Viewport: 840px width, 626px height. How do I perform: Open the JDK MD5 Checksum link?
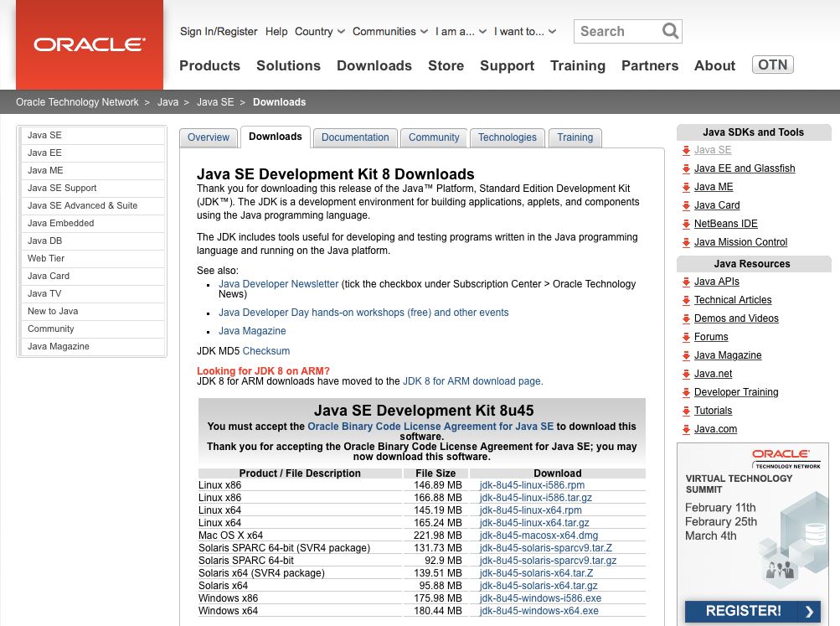pos(266,351)
